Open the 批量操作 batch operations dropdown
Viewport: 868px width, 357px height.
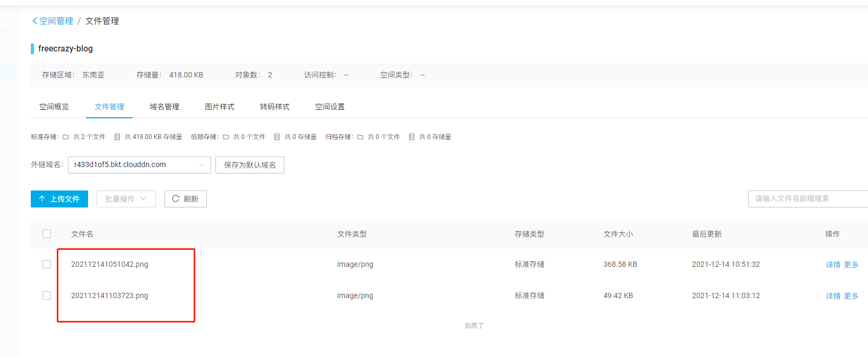(126, 199)
